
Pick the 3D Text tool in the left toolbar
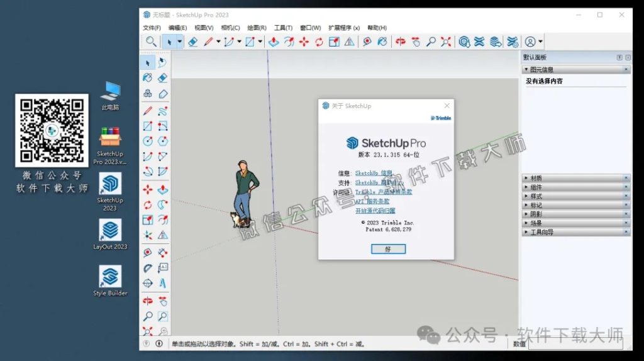163,283
